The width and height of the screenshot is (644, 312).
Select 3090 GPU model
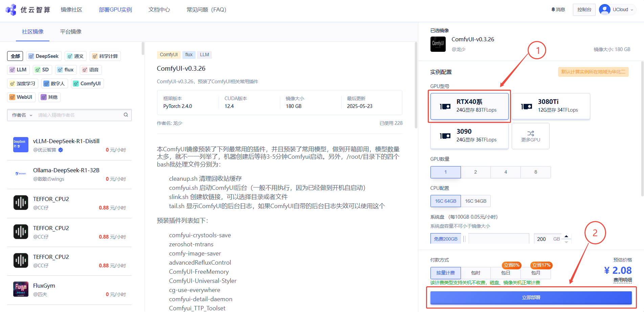[x=469, y=136]
